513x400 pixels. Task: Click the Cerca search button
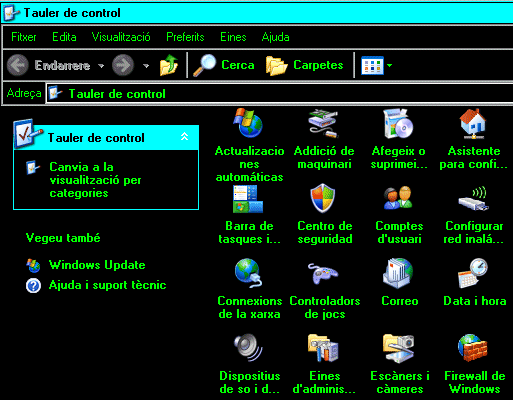tap(224, 65)
